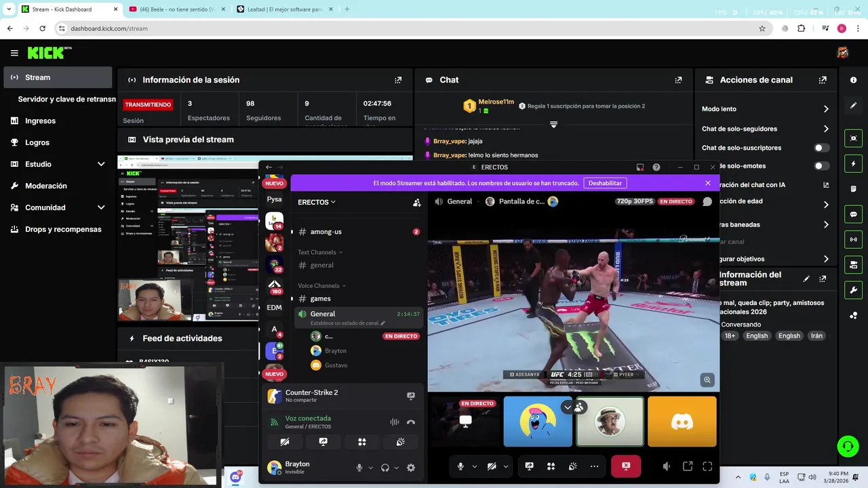The image size is (868, 488).
Task: Toggle Chat de solo-suscriptores switch
Action: tap(821, 148)
